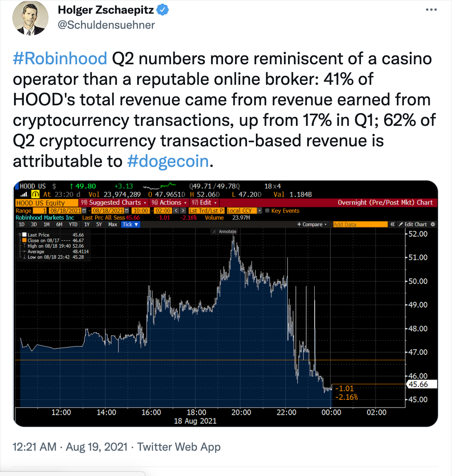455x476 pixels.
Task: Enable the Key Events checkbox
Action: click(267, 211)
